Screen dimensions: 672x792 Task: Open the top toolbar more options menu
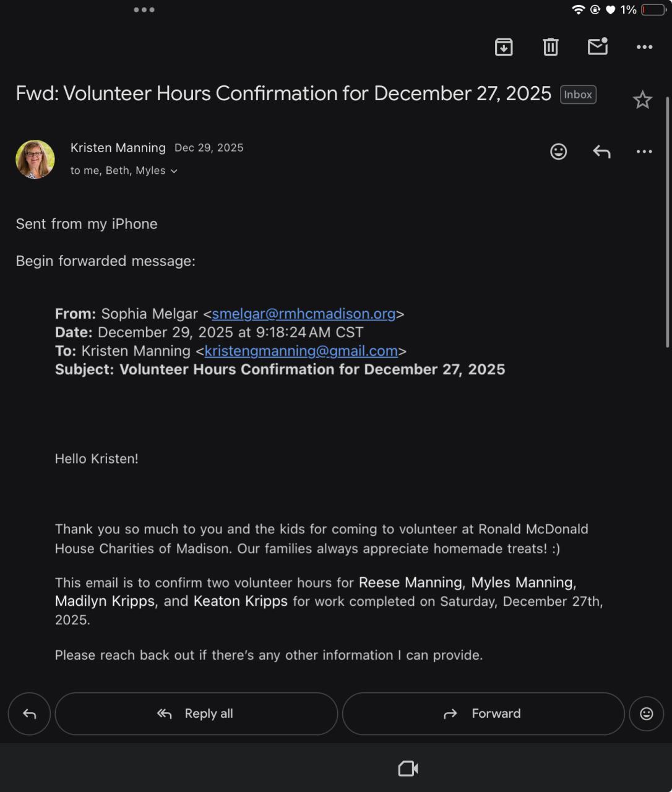click(644, 47)
